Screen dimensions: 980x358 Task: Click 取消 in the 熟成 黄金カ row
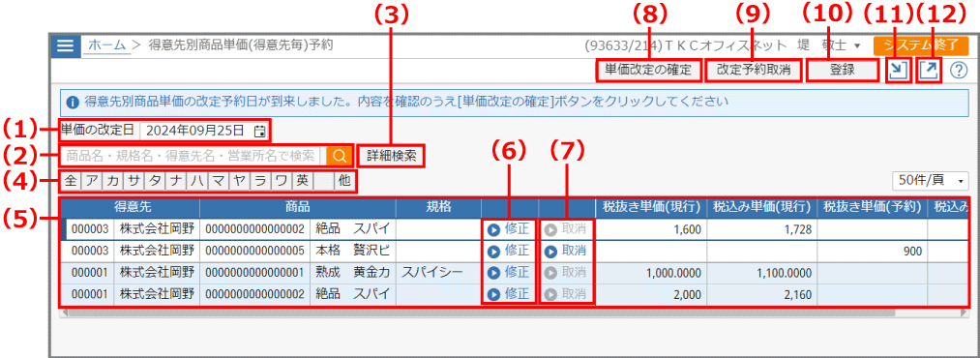[566, 273]
